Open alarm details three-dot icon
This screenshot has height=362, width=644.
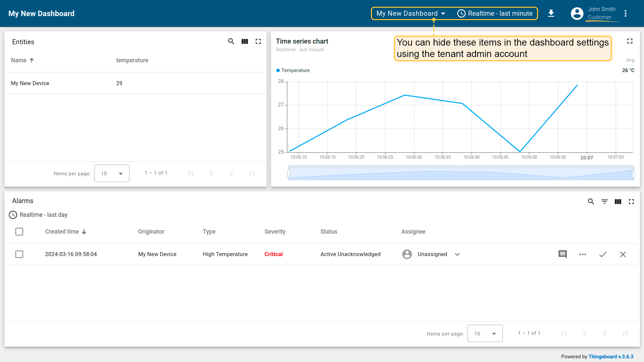click(x=583, y=254)
